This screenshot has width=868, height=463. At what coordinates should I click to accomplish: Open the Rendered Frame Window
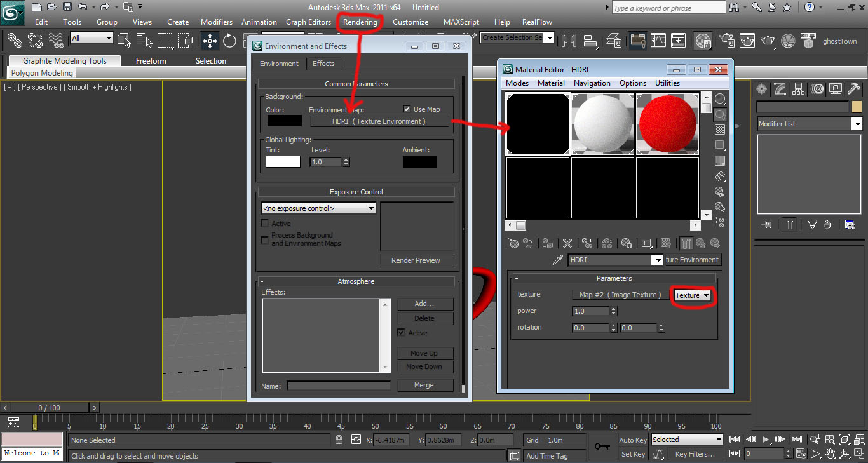[747, 41]
